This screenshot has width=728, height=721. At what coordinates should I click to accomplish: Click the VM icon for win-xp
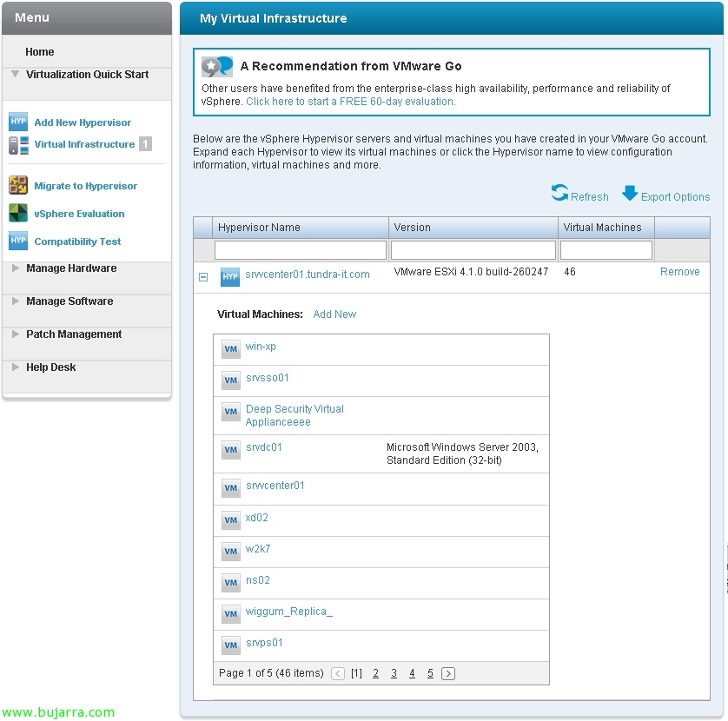pos(231,349)
